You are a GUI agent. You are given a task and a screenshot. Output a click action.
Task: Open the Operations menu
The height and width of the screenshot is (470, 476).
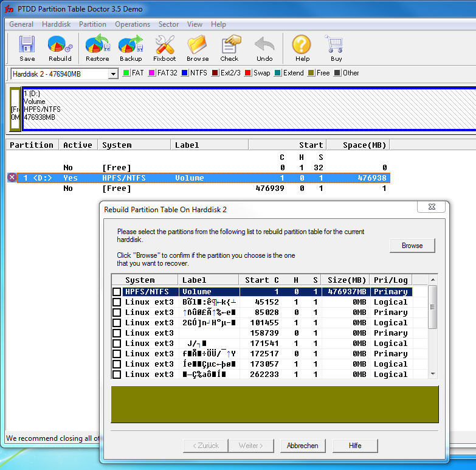coord(133,24)
